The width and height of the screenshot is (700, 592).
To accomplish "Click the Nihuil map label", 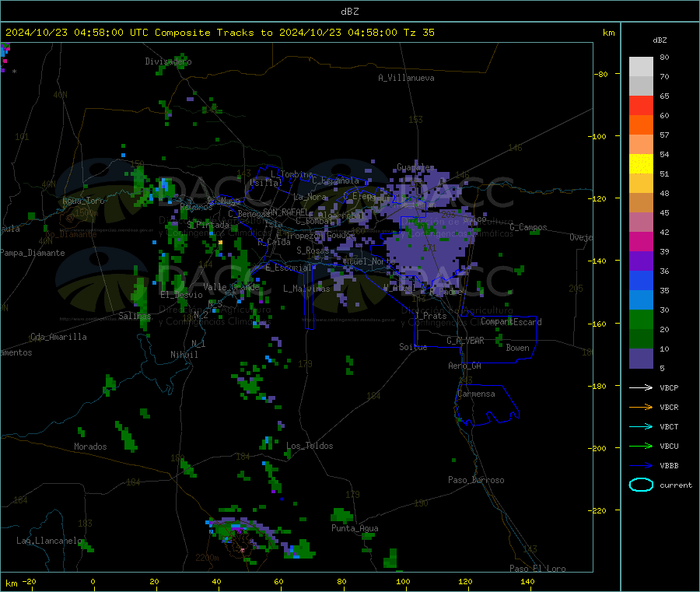I will point(184,355).
